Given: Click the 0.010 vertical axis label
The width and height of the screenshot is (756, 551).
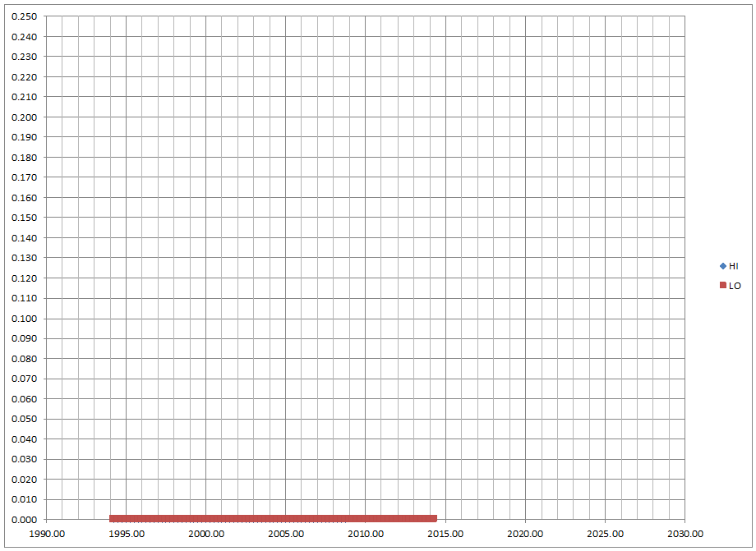Looking at the screenshot, I should [x=24, y=499].
